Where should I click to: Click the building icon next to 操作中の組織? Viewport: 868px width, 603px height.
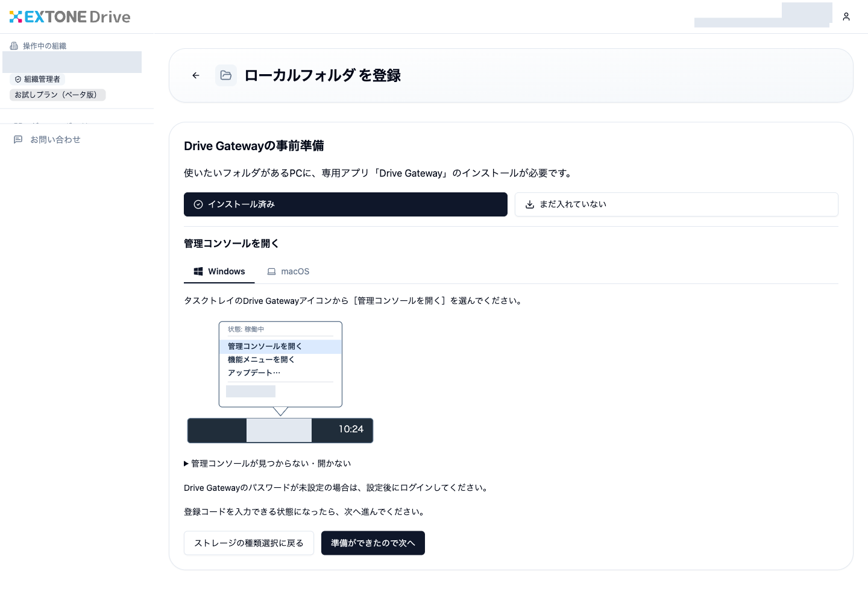point(14,46)
